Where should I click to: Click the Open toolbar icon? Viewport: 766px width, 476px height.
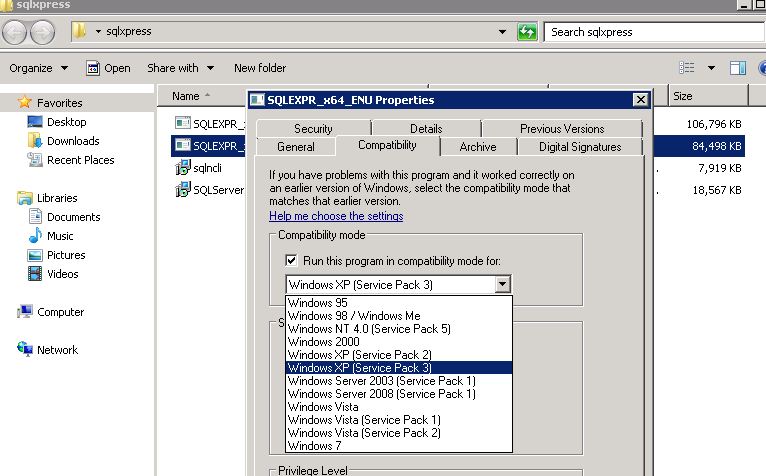[93, 68]
